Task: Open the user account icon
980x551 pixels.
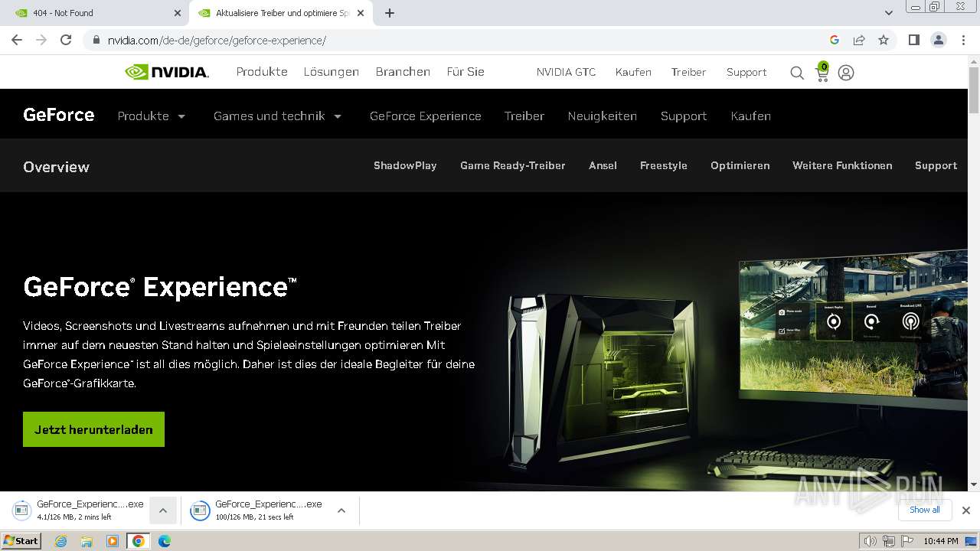Action: [x=846, y=73]
